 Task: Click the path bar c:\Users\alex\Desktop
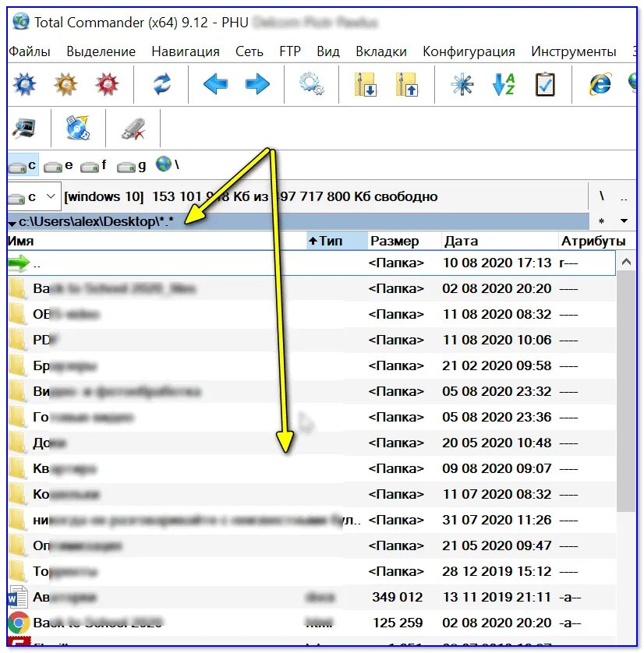coord(299,221)
